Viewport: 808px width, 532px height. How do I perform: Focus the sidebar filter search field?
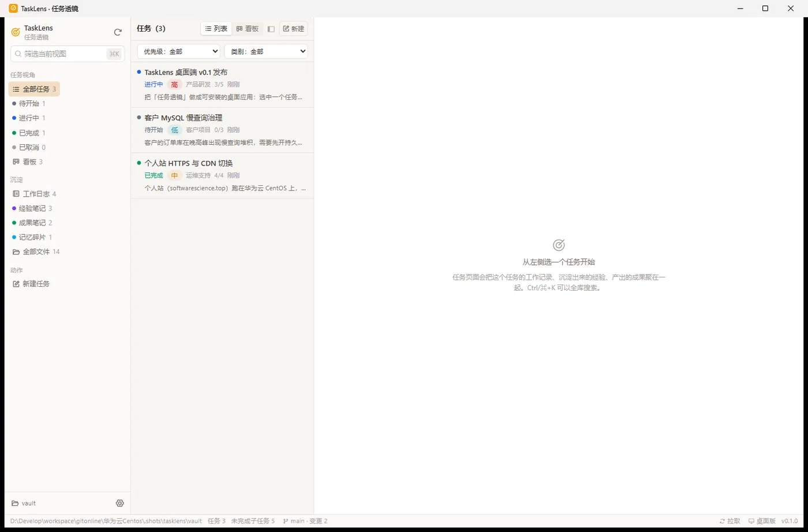click(68, 54)
